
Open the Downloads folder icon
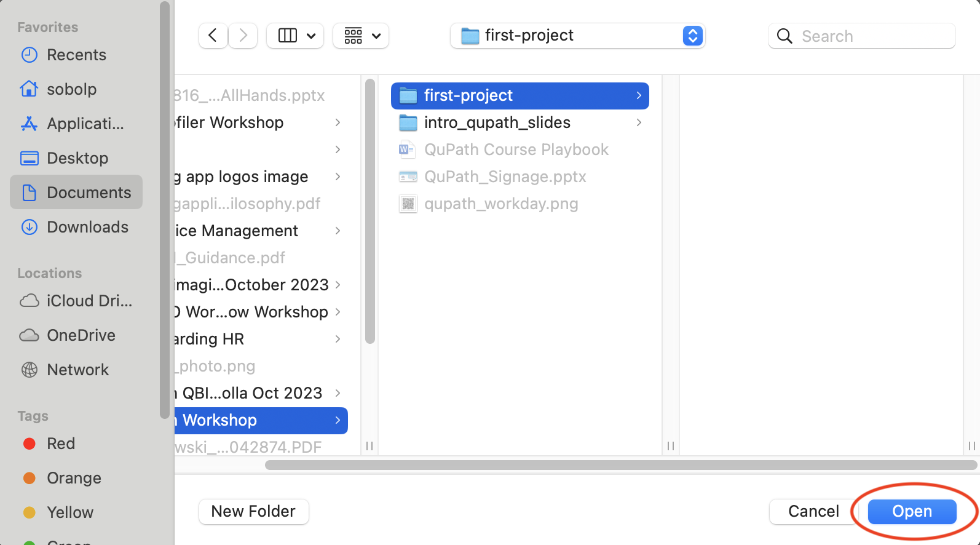(x=29, y=227)
